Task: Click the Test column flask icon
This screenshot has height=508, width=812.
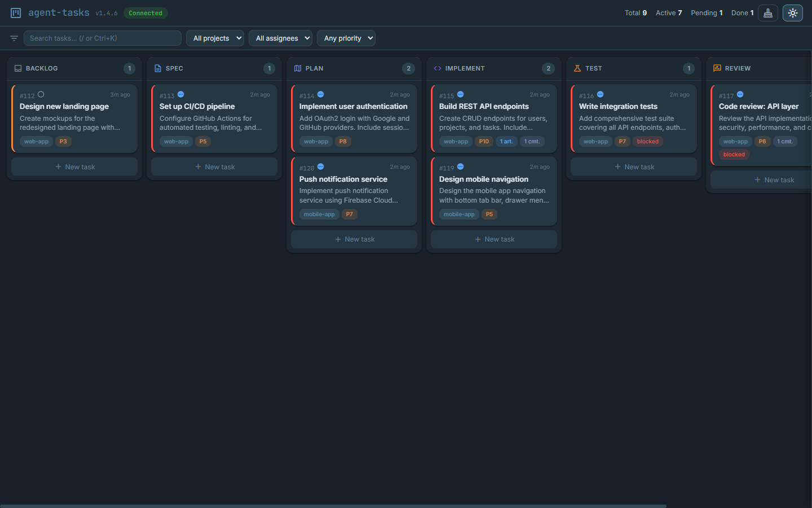Action: point(577,68)
